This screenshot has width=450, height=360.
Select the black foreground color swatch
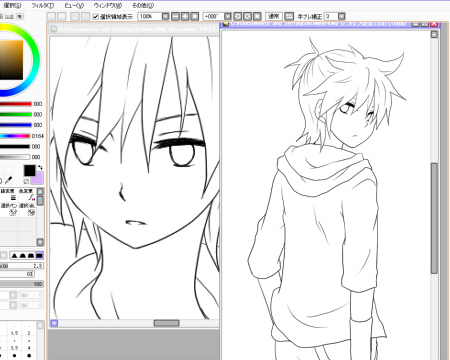29,170
